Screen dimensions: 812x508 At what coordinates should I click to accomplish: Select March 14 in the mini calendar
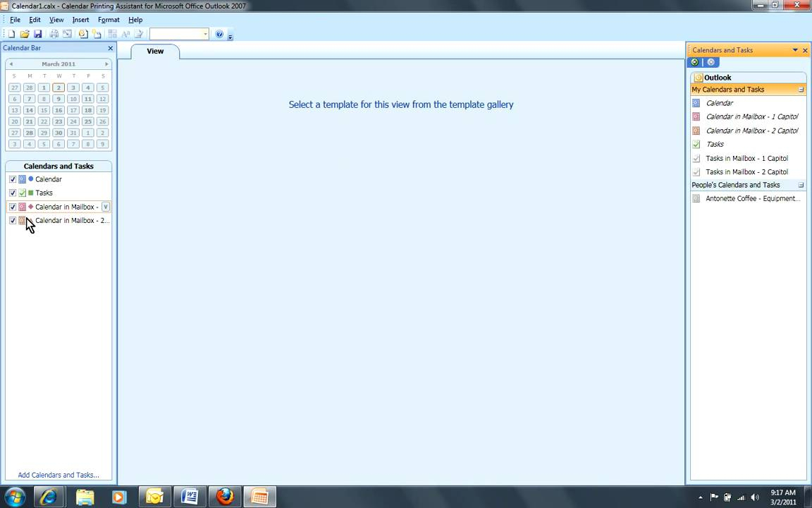click(x=30, y=110)
